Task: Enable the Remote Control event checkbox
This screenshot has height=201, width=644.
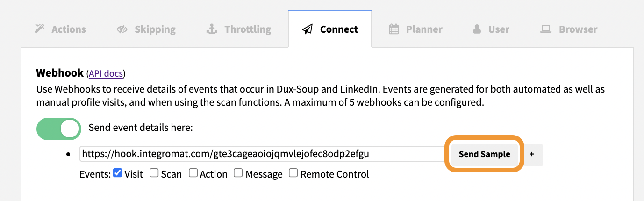Action: tap(293, 173)
